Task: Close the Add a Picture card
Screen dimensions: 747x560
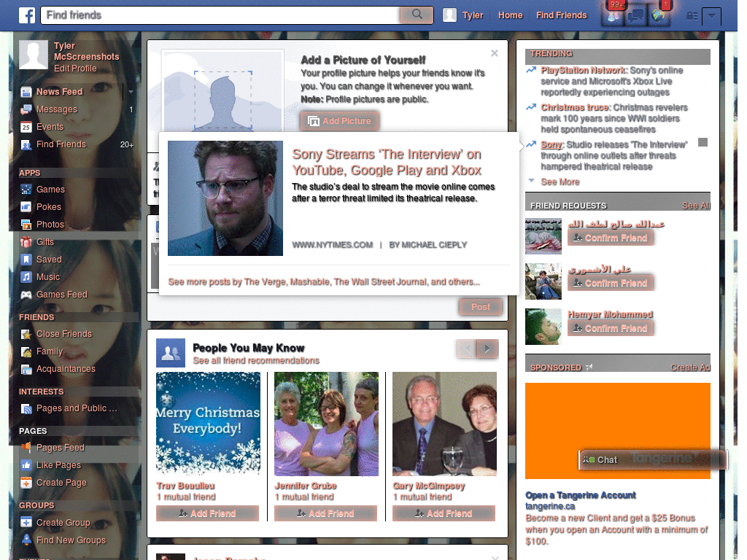Action: (x=495, y=53)
